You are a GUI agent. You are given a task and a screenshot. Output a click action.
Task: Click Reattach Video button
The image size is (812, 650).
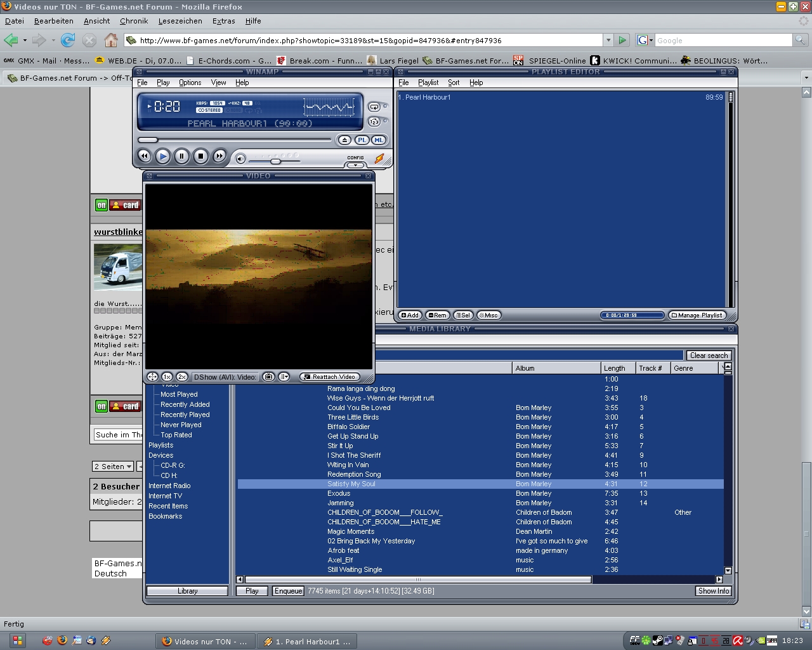pyautogui.click(x=330, y=376)
